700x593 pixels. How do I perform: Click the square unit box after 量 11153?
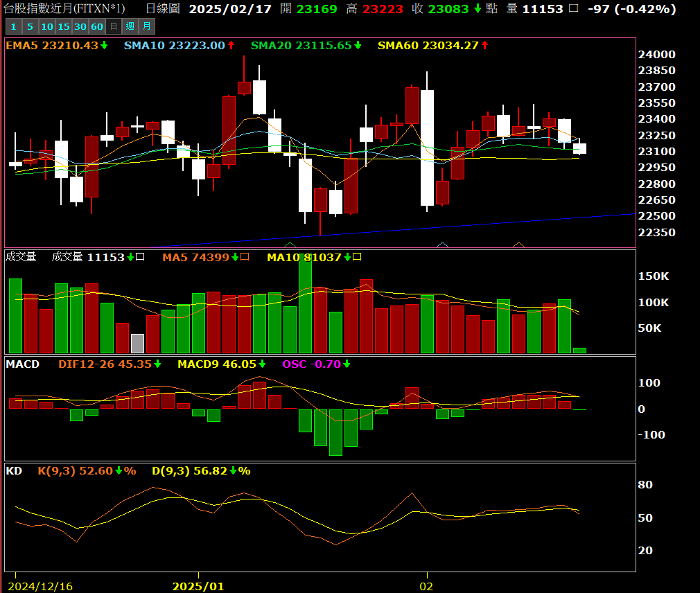pyautogui.click(x=572, y=9)
